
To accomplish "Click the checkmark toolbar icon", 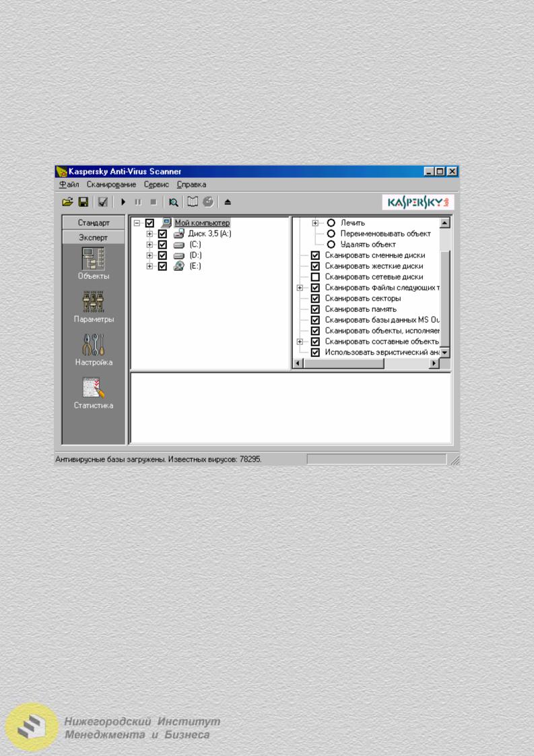I will tap(102, 202).
